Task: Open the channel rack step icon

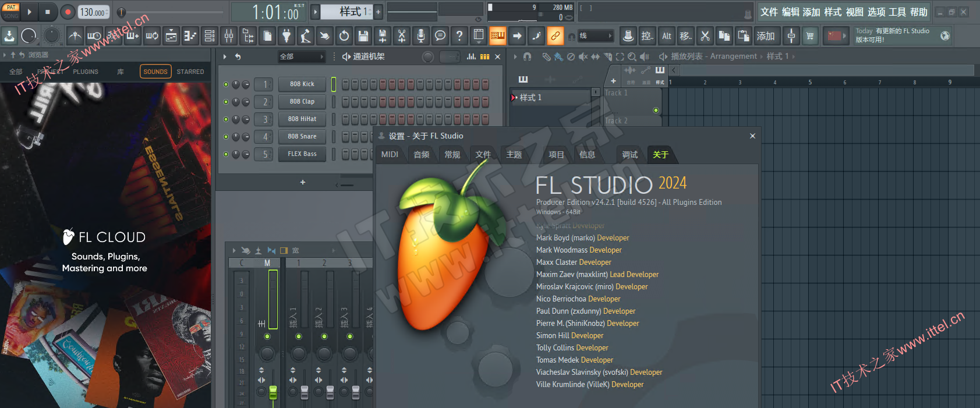Action: (210, 36)
